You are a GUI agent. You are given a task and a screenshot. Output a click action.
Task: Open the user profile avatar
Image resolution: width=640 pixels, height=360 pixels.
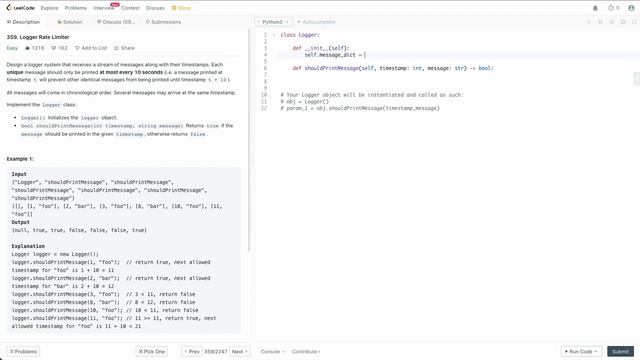(x=631, y=8)
